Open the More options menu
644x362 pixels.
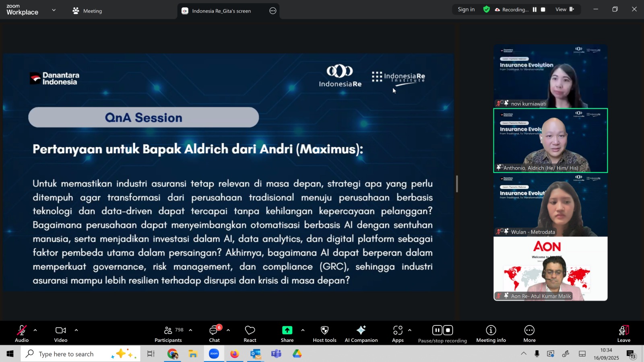coord(529,334)
